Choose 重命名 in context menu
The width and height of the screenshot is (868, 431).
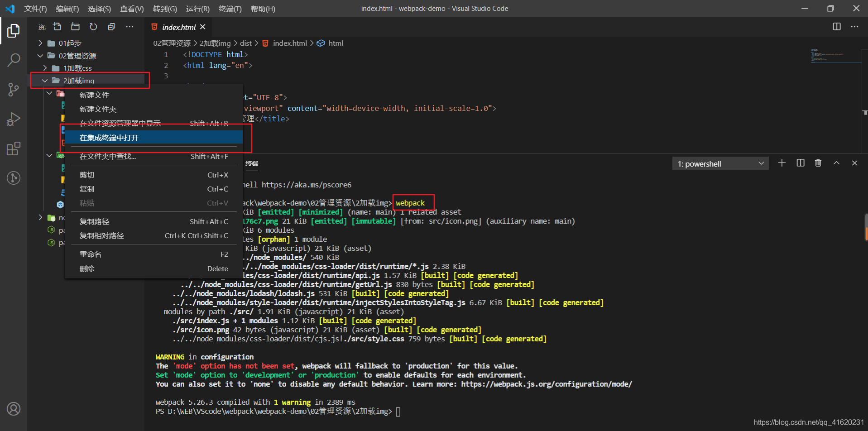coord(154,254)
